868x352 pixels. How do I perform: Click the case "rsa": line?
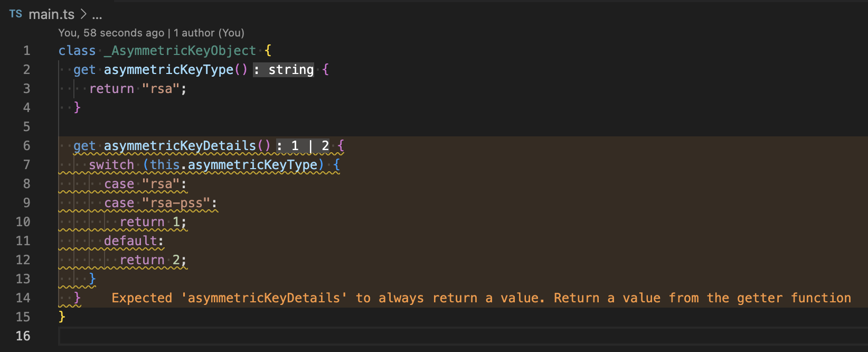tap(145, 184)
